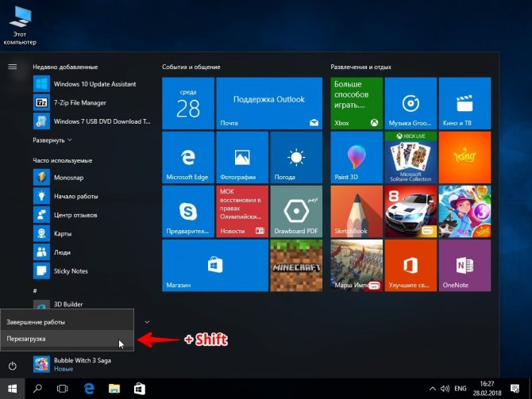This screenshot has height=399, width=532.
Task: Click the # letter index header
Action: pos(35,290)
